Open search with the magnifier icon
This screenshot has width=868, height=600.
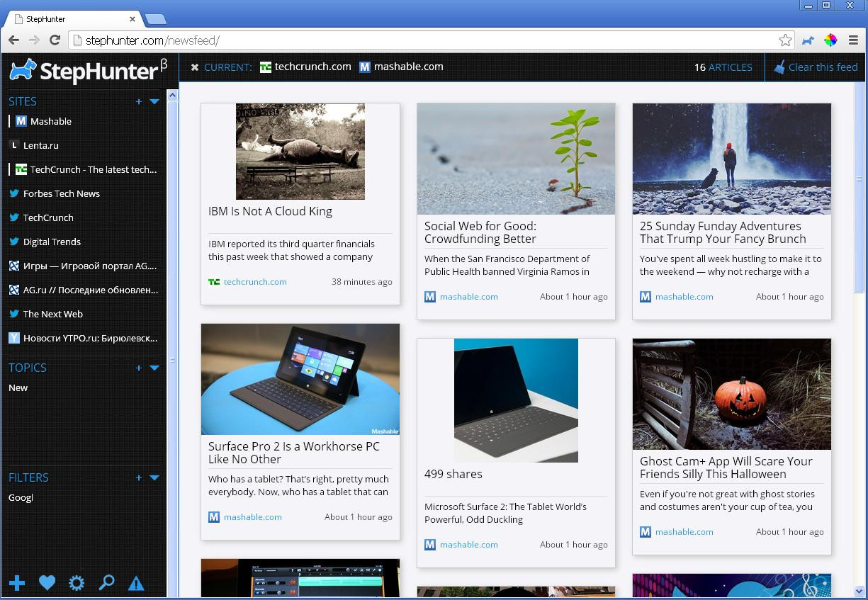click(106, 583)
